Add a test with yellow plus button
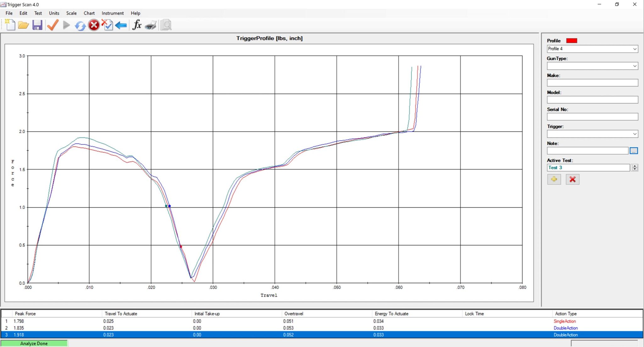Viewport: 644px width, 347px height. [554, 179]
